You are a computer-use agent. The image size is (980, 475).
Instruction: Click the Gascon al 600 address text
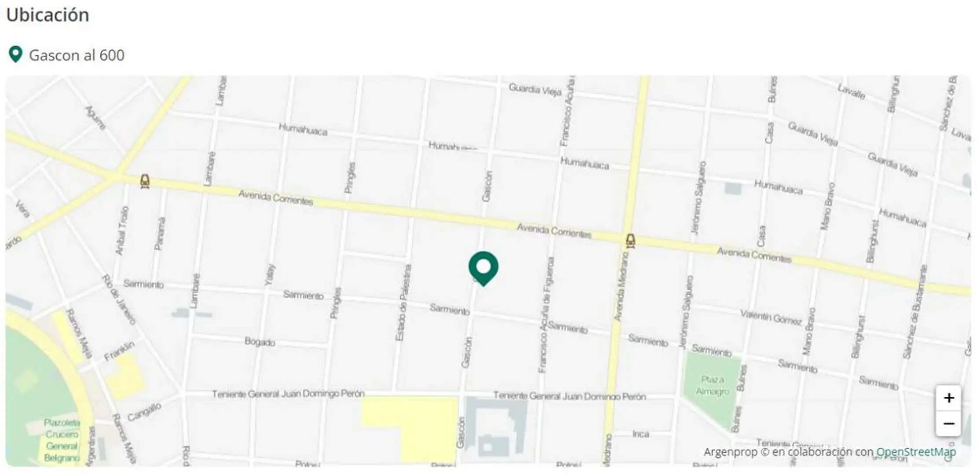tap(77, 55)
